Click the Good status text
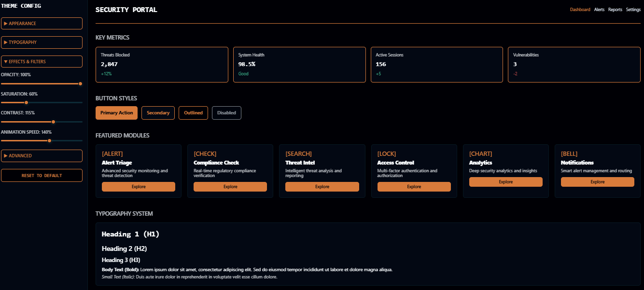This screenshot has height=290, width=644. point(243,74)
